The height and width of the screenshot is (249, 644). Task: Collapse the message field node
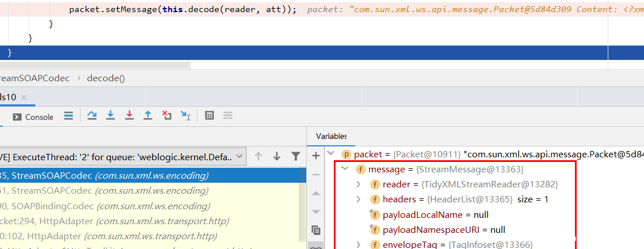345,169
